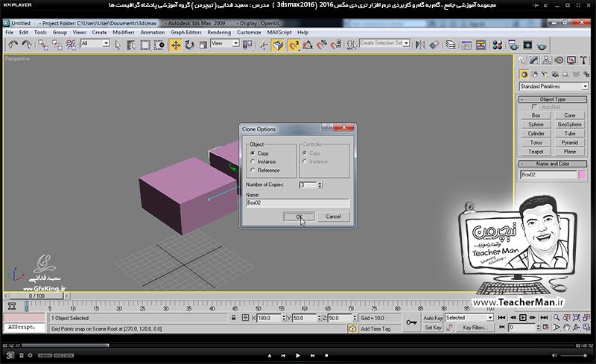This screenshot has width=596, height=364.
Task: Open the View reference coordinate dropdown
Action: pyautogui.click(x=225, y=43)
